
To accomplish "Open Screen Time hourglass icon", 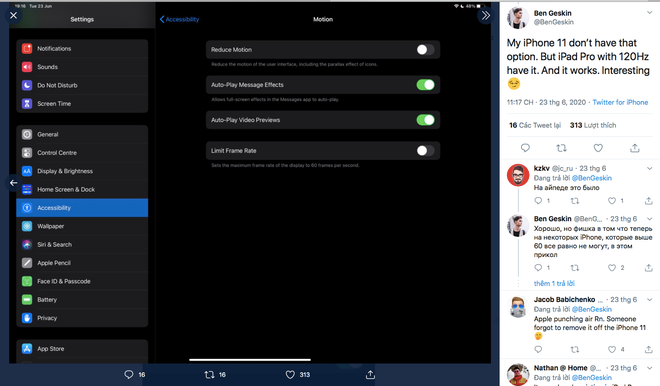I will 27,104.
